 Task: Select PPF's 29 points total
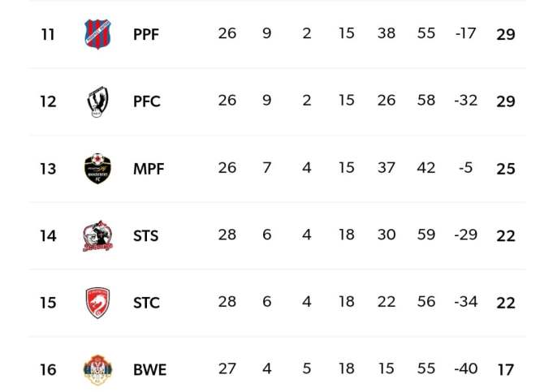[506, 35]
